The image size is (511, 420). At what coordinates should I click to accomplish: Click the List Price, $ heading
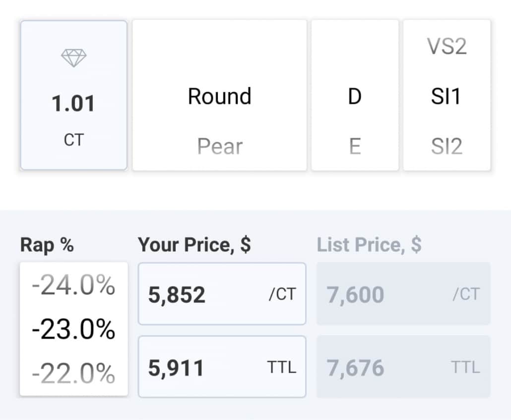[x=369, y=245]
